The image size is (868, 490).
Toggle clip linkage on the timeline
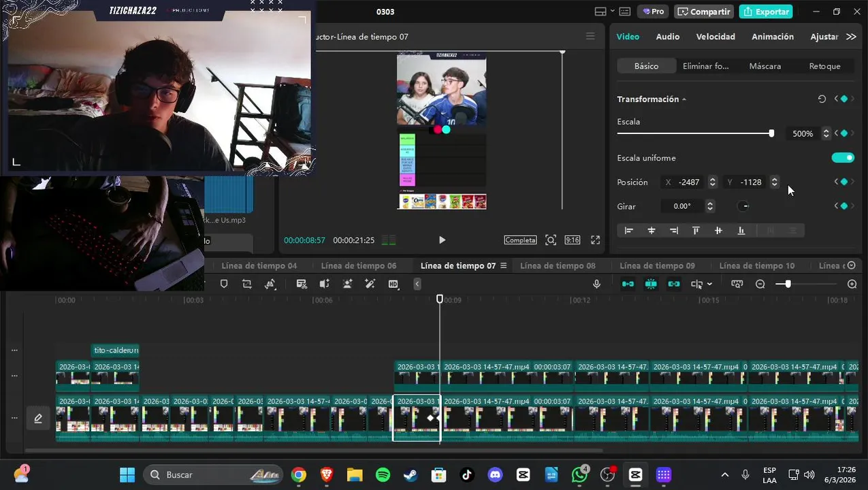click(674, 284)
